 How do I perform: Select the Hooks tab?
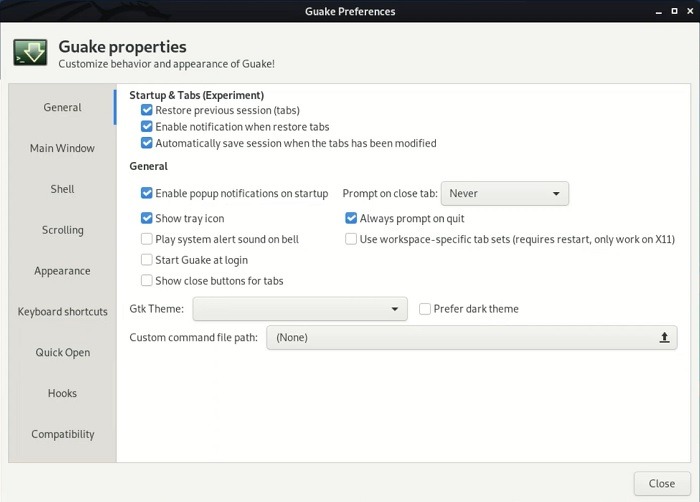62,393
